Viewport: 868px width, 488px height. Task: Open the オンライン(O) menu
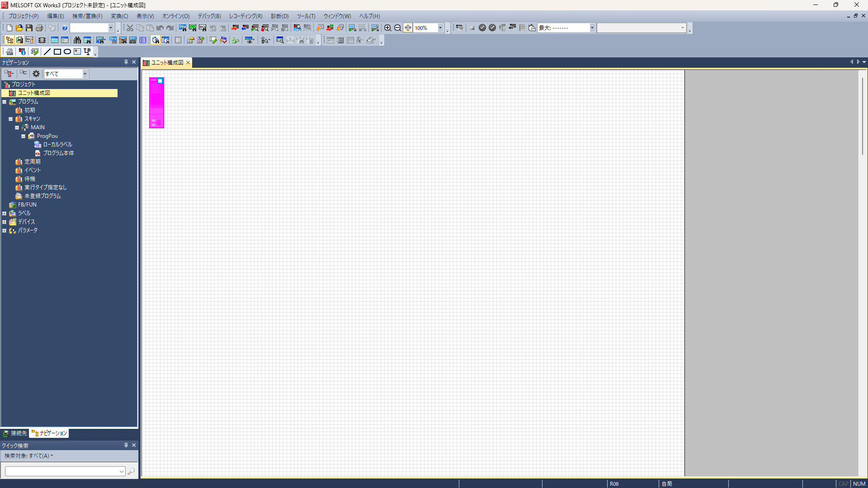click(x=175, y=16)
